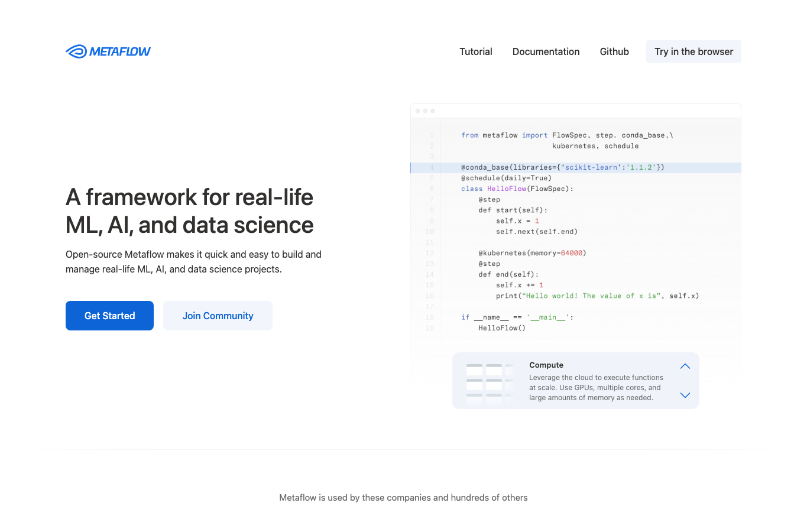
Task: Open the Tutorial nav link
Action: tap(476, 51)
